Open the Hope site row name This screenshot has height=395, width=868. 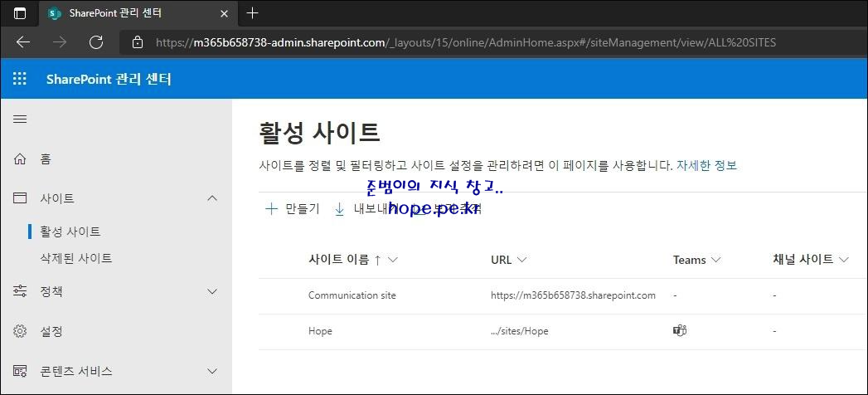point(320,331)
